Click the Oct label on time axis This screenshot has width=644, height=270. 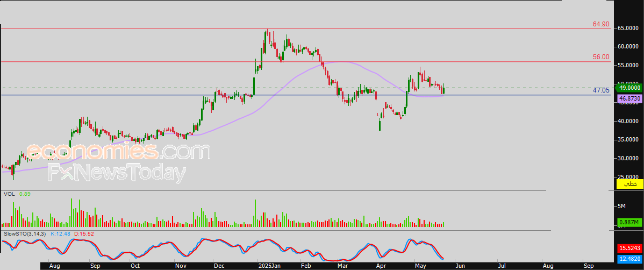135,266
